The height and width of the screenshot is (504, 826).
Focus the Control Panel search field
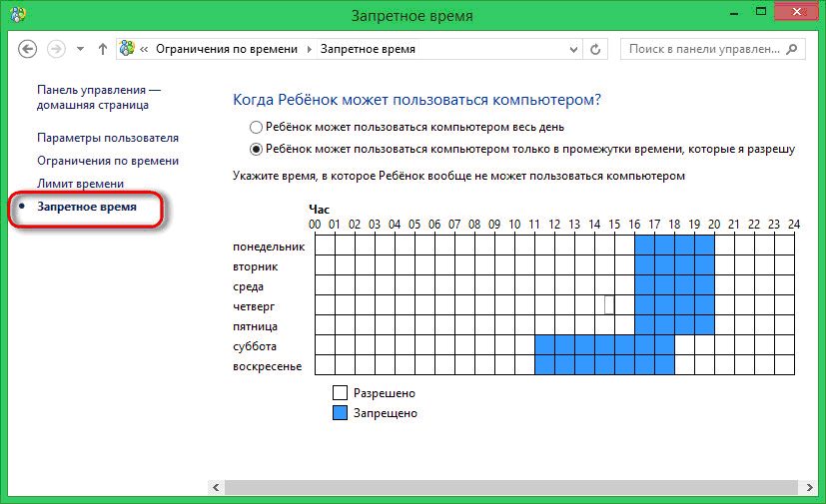click(712, 49)
